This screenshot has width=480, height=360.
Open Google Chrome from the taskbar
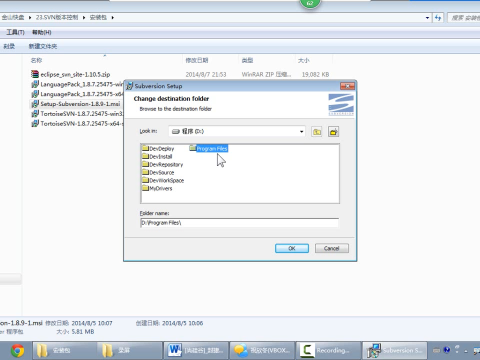(x=17, y=351)
